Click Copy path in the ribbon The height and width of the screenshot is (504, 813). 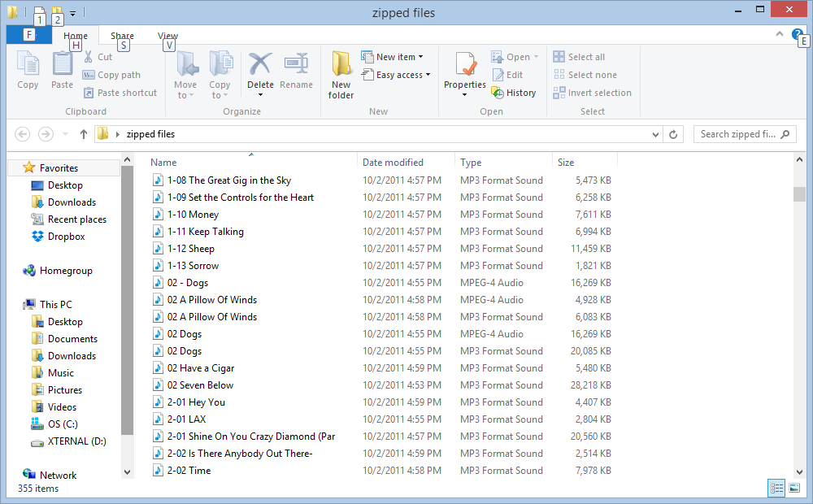pos(112,75)
